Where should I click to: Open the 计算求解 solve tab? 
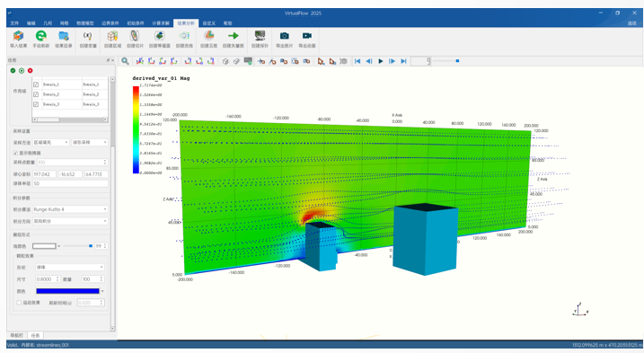coord(160,23)
